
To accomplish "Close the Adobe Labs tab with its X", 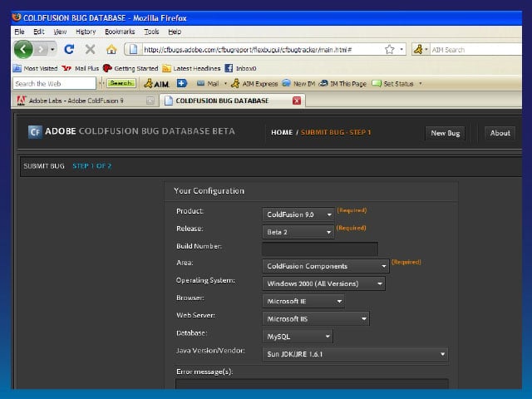I will point(150,101).
